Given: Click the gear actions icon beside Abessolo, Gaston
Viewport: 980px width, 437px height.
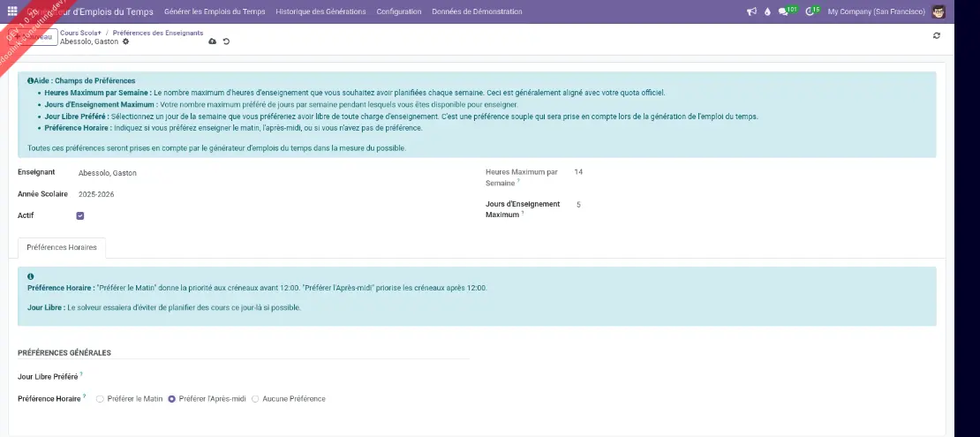Looking at the screenshot, I should (125, 41).
